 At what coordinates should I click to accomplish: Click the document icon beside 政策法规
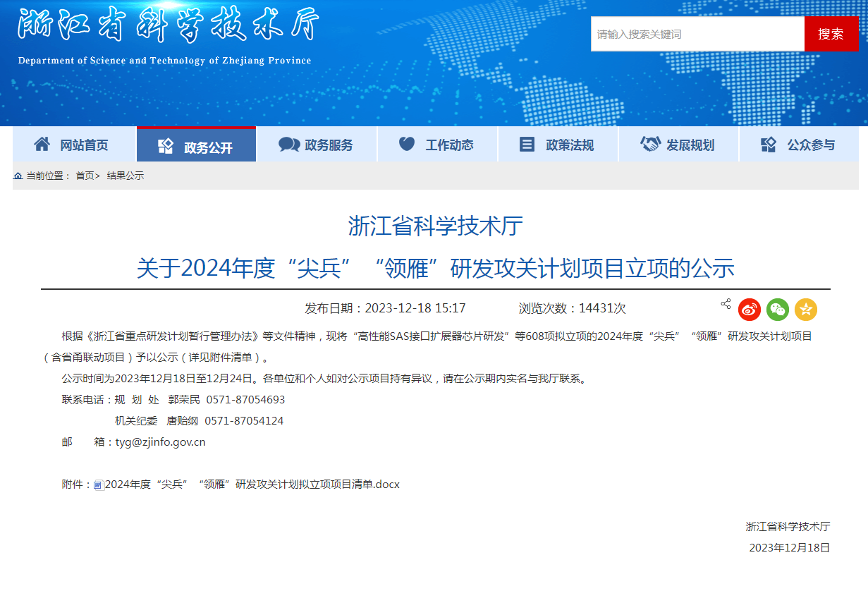coord(527,144)
